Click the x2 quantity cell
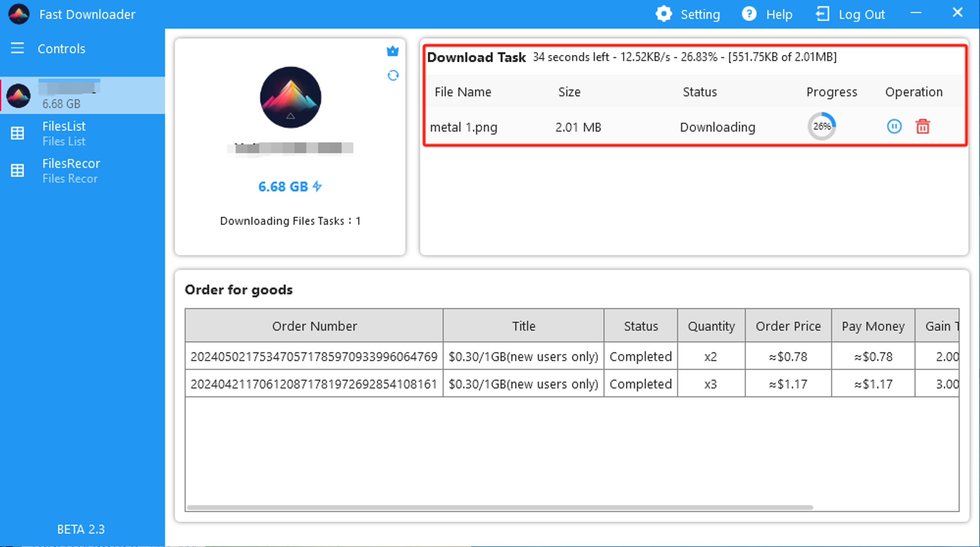 (711, 356)
